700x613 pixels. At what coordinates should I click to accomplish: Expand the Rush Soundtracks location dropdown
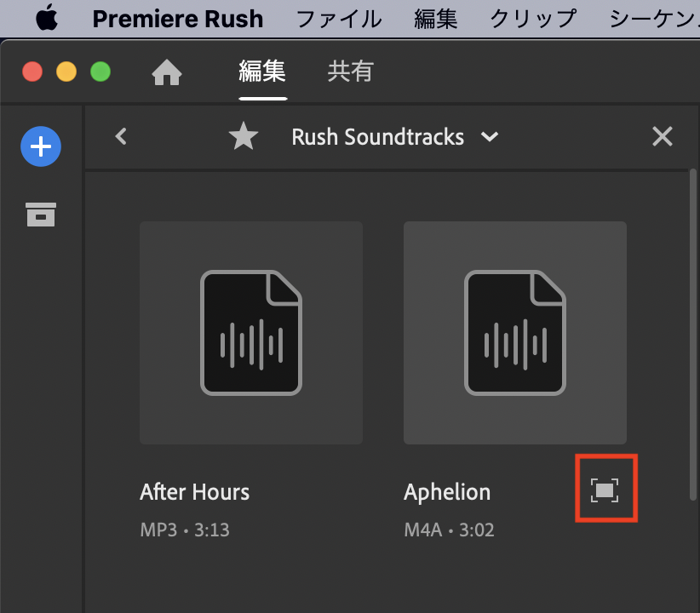(x=490, y=136)
